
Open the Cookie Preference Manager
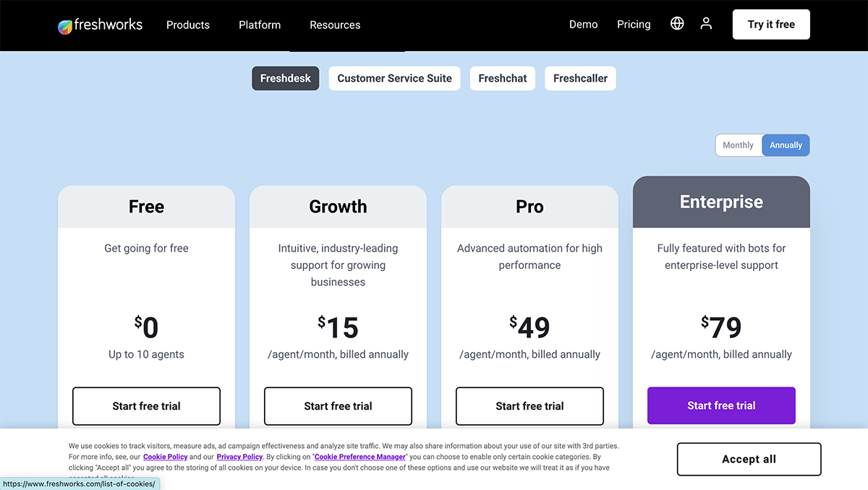(x=360, y=457)
